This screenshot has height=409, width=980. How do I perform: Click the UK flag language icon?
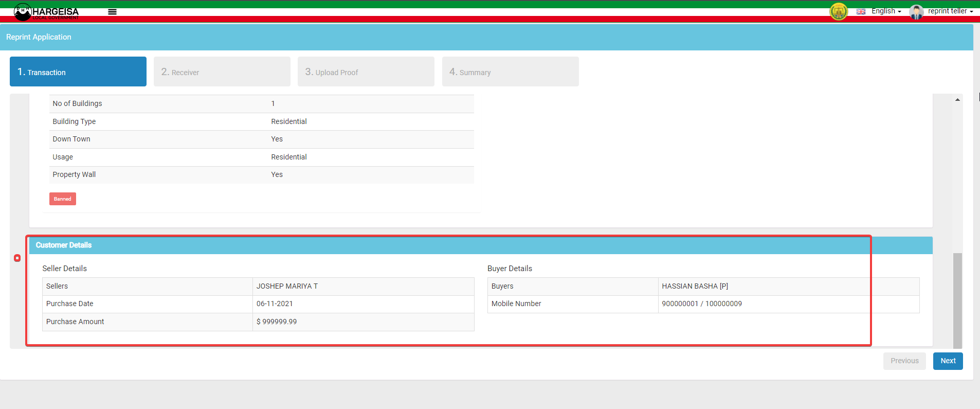point(861,11)
